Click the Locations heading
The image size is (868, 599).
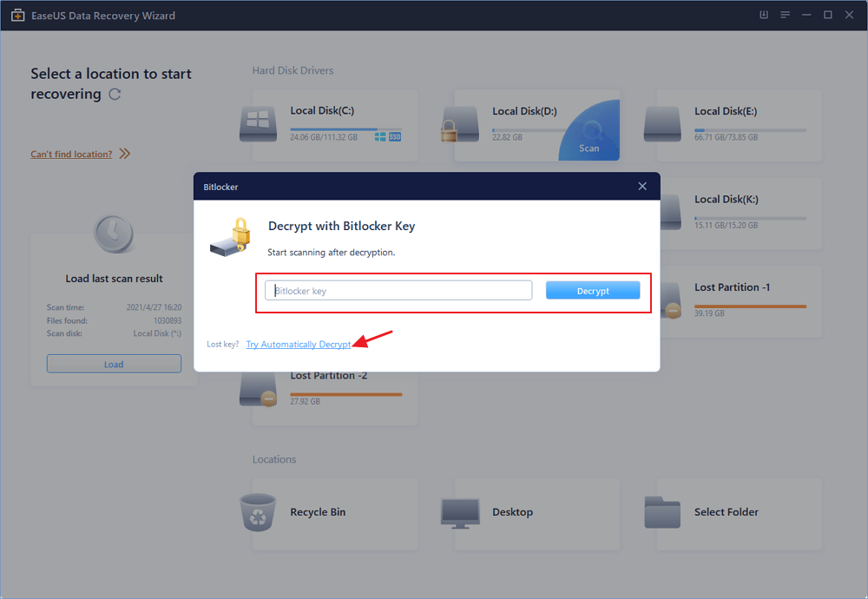[x=274, y=459]
